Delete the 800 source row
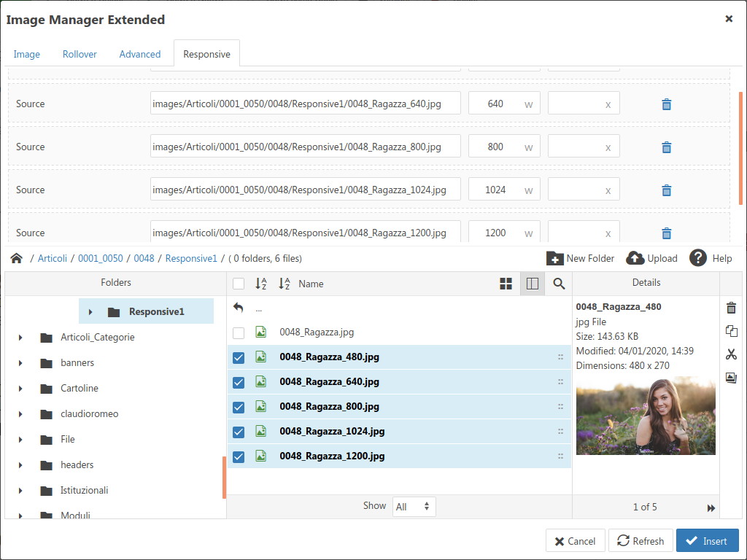The width and height of the screenshot is (747, 560). pos(667,147)
